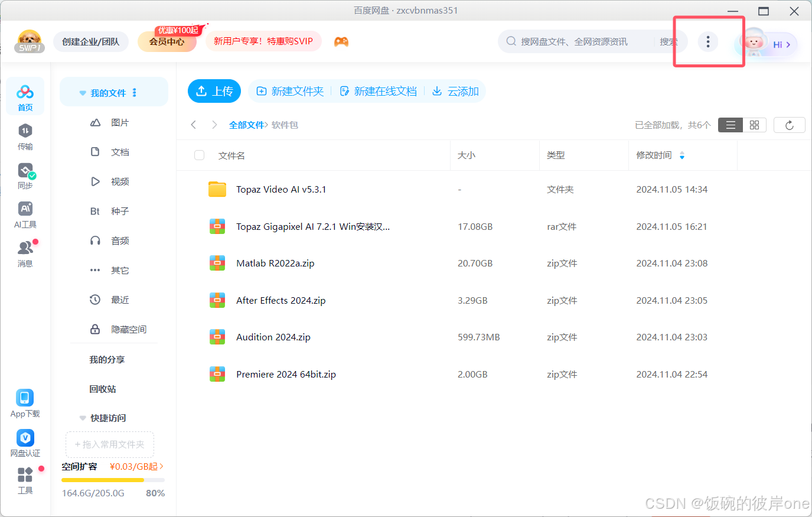
Task: Sort by 文件名 column header
Action: (x=231, y=155)
